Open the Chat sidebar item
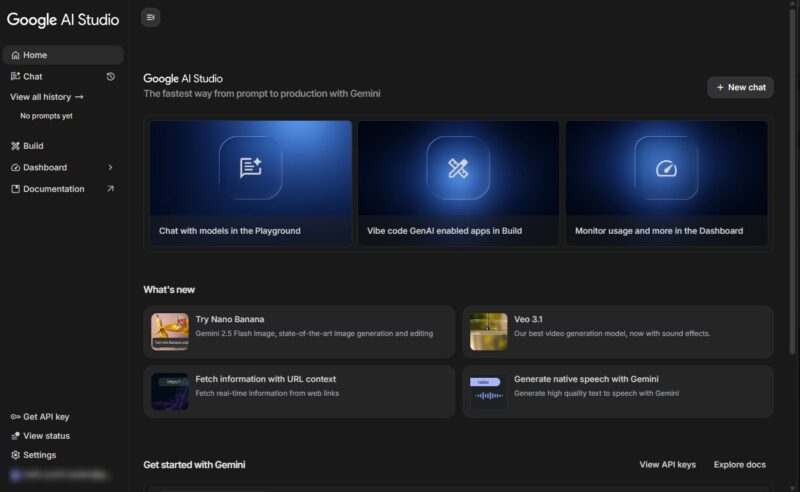The image size is (800, 492). point(32,76)
